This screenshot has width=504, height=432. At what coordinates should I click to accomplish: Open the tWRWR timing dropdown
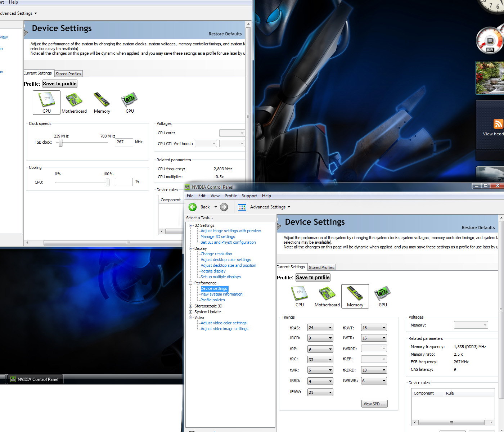coord(374,381)
